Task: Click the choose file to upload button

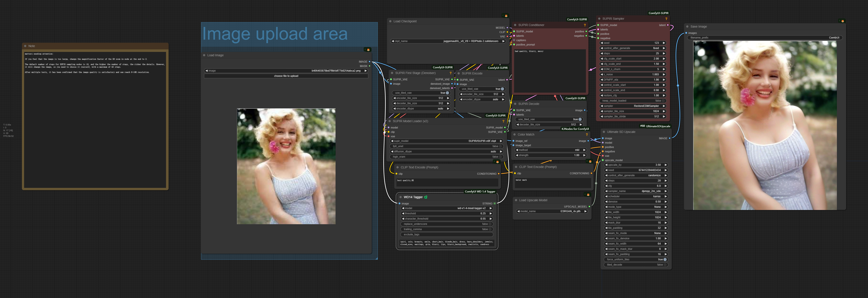Action: pos(286,76)
